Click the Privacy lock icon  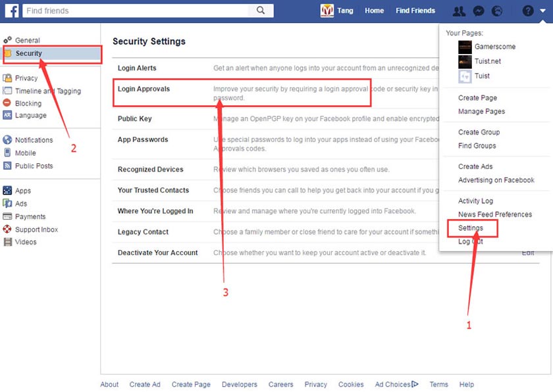pos(7,78)
